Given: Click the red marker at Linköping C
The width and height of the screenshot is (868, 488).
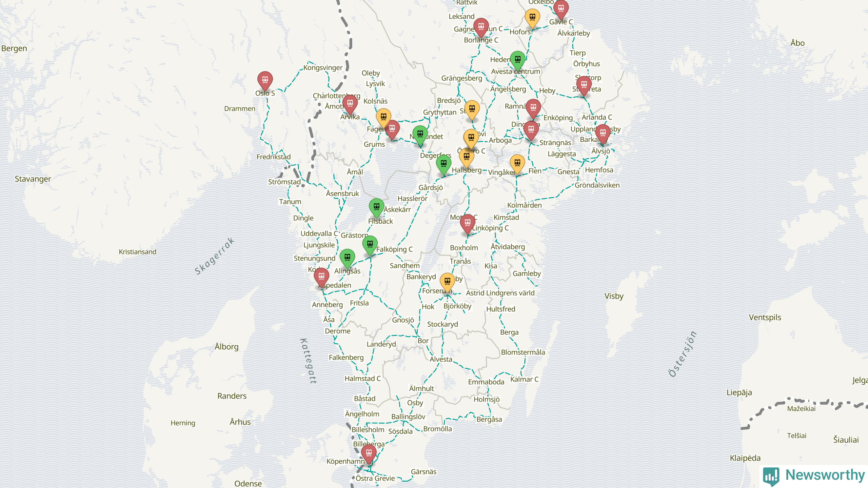Looking at the screenshot, I should pos(468,223).
